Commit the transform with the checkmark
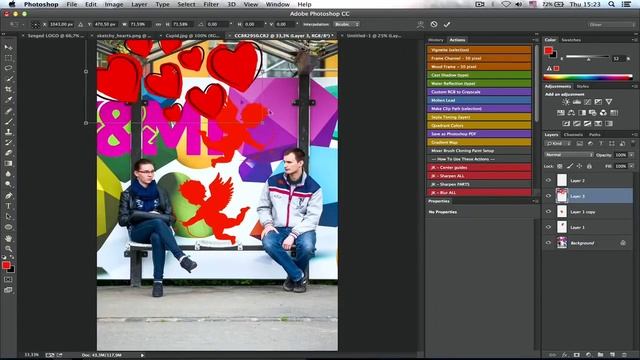Screen dimensions: 640x360 (447, 24)
